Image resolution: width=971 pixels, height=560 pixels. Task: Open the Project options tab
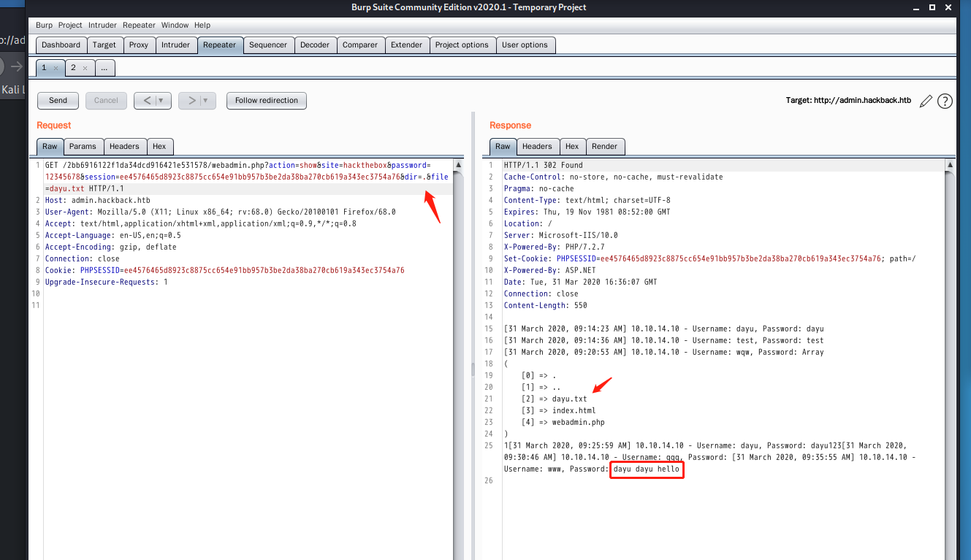pyautogui.click(x=462, y=45)
